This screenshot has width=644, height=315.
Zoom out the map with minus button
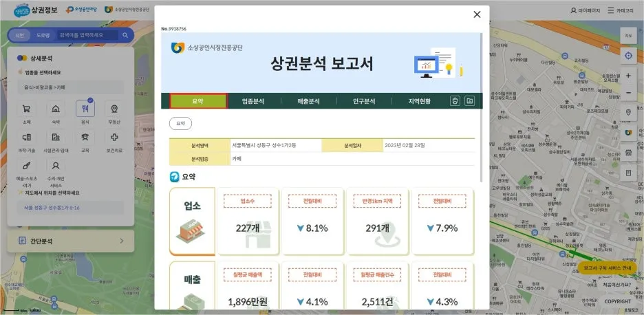point(628,93)
